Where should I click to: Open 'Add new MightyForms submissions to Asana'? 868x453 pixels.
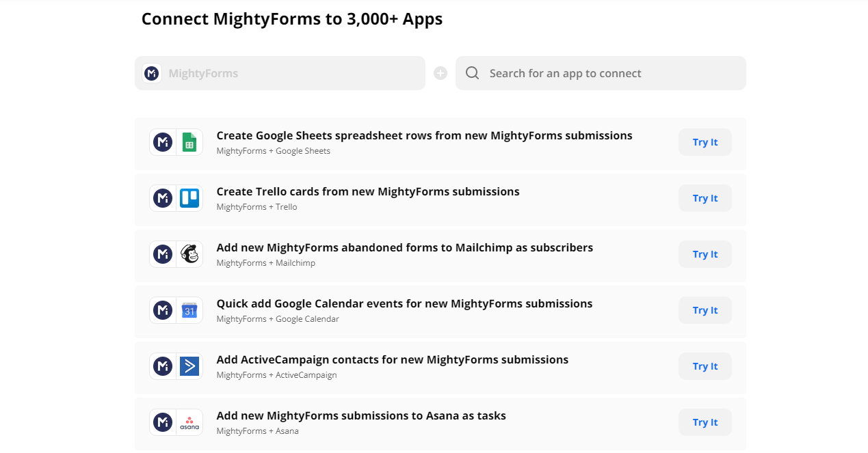click(361, 415)
